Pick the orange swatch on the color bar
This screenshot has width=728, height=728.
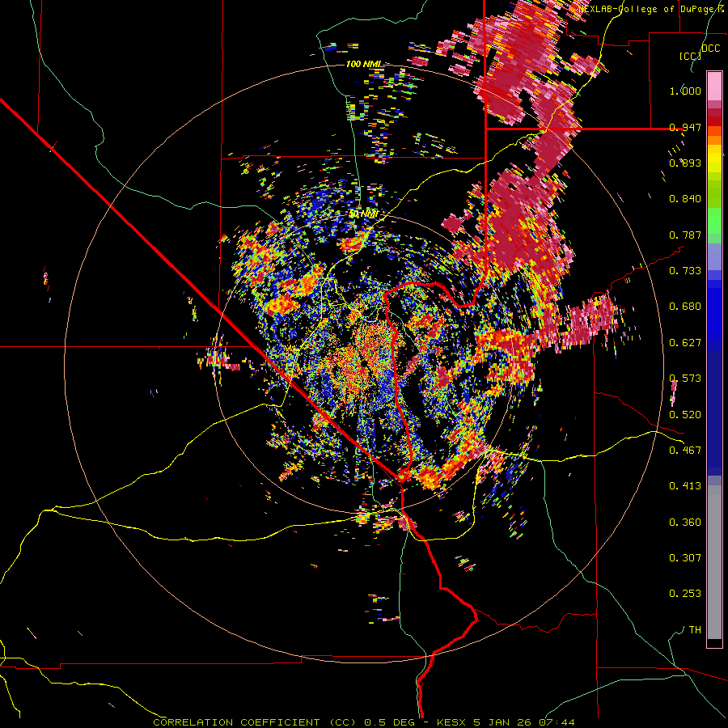(x=714, y=140)
